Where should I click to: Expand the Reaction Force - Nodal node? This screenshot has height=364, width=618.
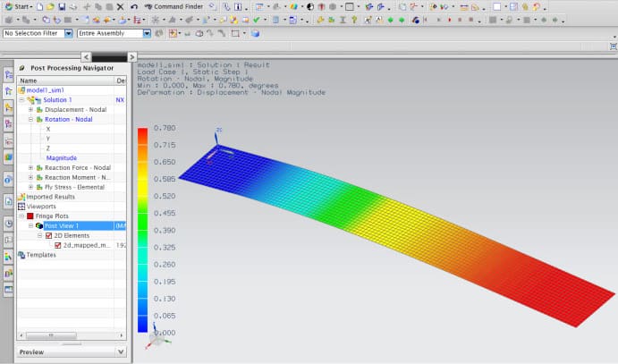coord(30,167)
